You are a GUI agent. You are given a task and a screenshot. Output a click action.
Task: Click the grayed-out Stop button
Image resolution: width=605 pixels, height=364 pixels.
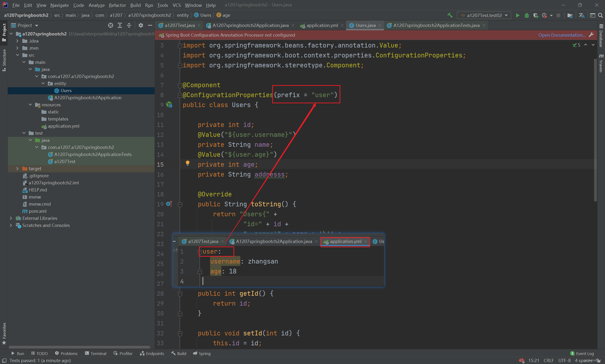[x=558, y=15]
